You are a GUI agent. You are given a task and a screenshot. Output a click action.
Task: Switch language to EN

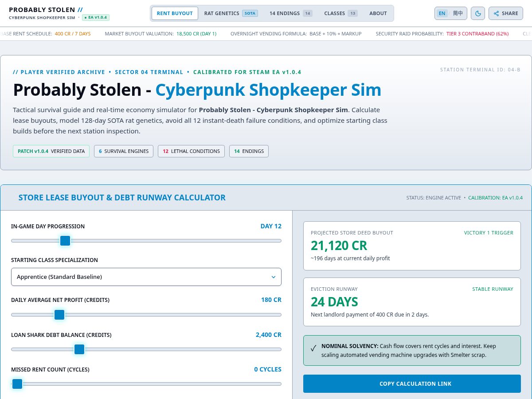click(442, 13)
